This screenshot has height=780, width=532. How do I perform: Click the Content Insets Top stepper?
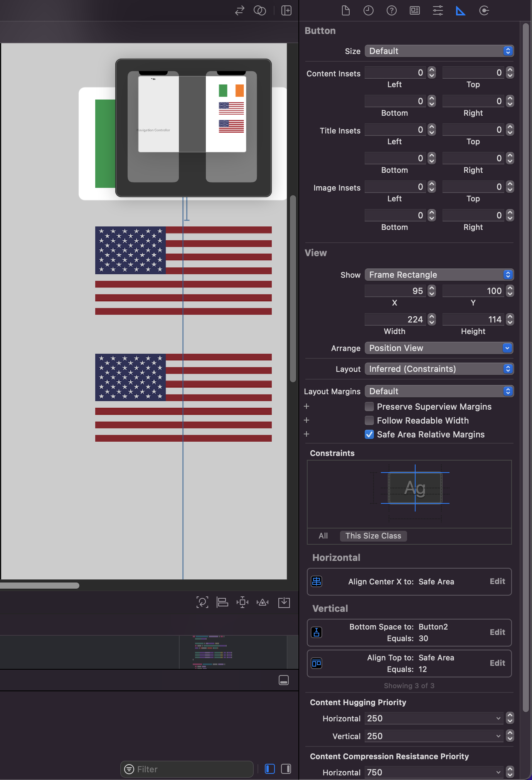[x=510, y=73]
